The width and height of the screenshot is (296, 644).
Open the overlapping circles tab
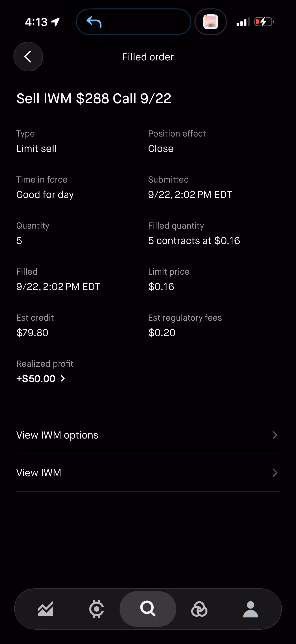pos(199,609)
